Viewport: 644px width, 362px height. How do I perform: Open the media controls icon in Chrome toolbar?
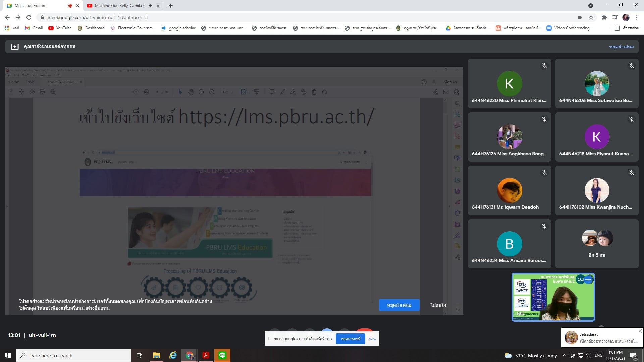[x=615, y=17]
